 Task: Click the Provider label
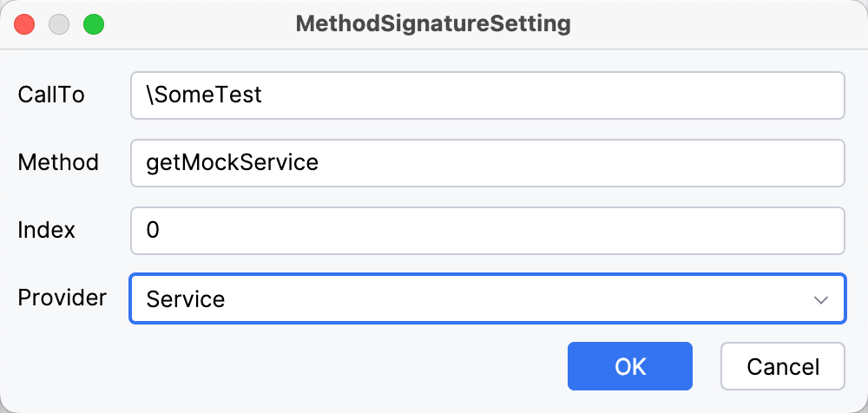click(x=62, y=298)
